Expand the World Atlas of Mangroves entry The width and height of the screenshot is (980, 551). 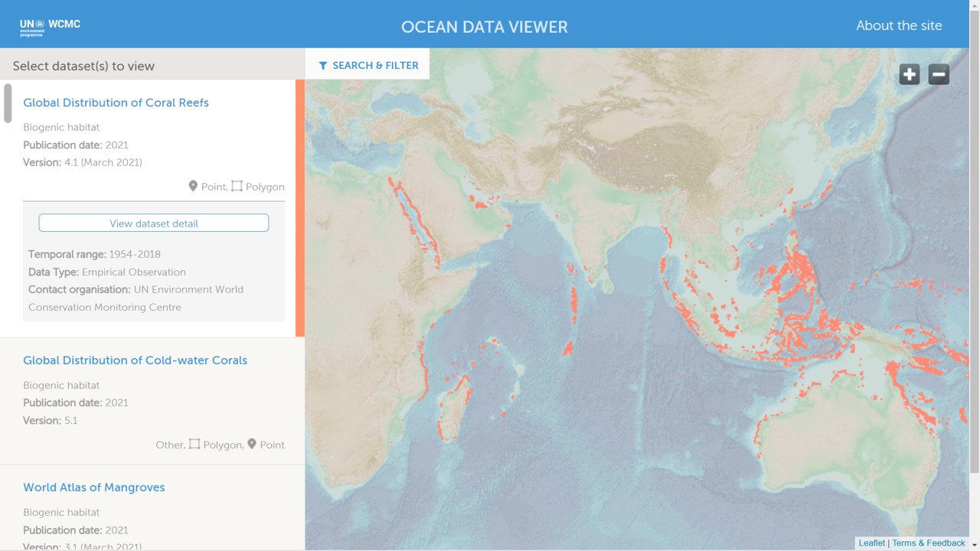click(93, 487)
